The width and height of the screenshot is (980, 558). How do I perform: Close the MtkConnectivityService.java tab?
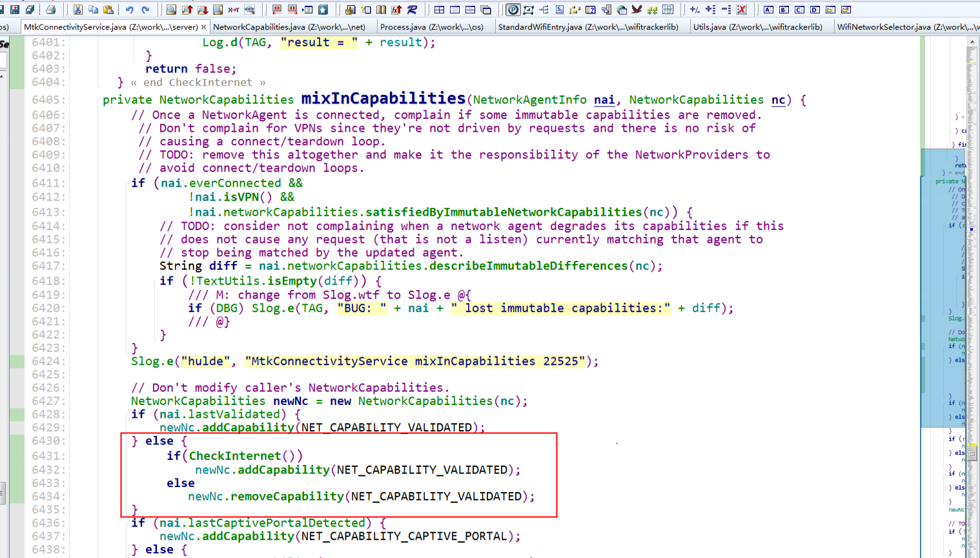(204, 26)
